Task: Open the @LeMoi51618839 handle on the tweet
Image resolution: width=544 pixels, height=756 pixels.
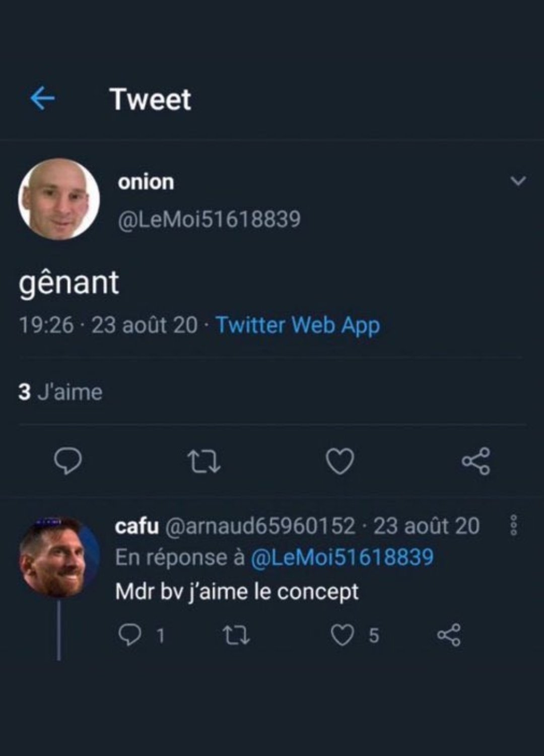Action: pyautogui.click(x=209, y=218)
